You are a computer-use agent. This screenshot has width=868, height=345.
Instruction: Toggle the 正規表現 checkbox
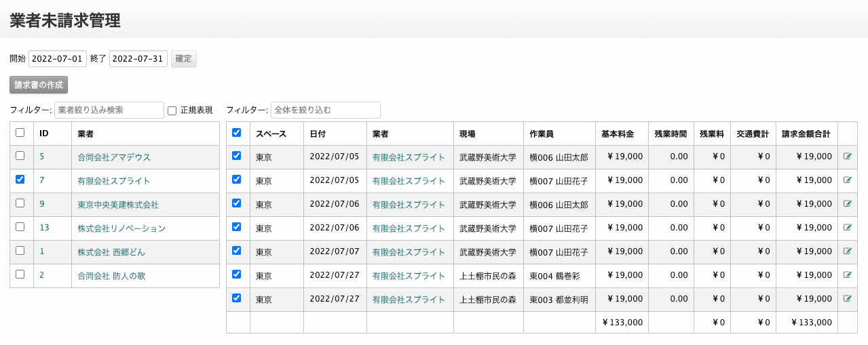coord(172,110)
